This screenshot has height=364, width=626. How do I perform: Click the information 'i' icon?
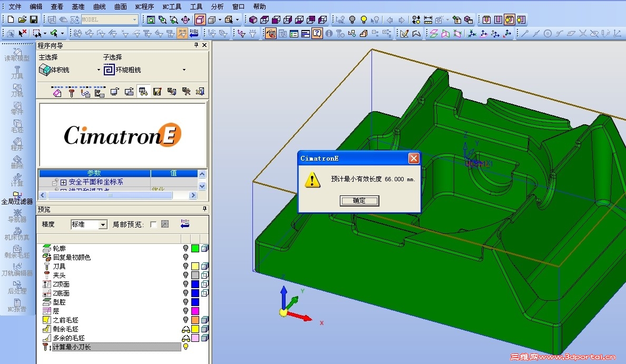point(329,33)
